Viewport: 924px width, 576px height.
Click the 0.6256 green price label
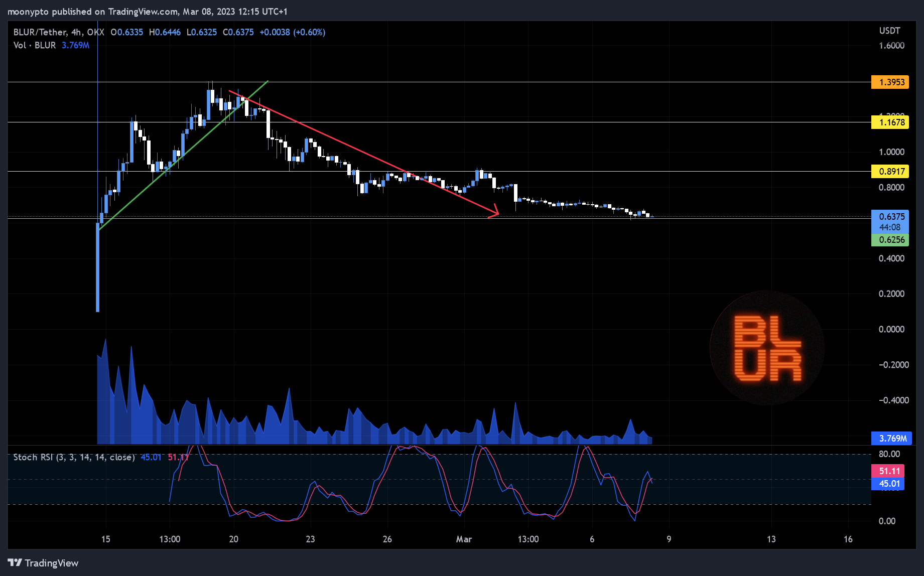coord(890,240)
